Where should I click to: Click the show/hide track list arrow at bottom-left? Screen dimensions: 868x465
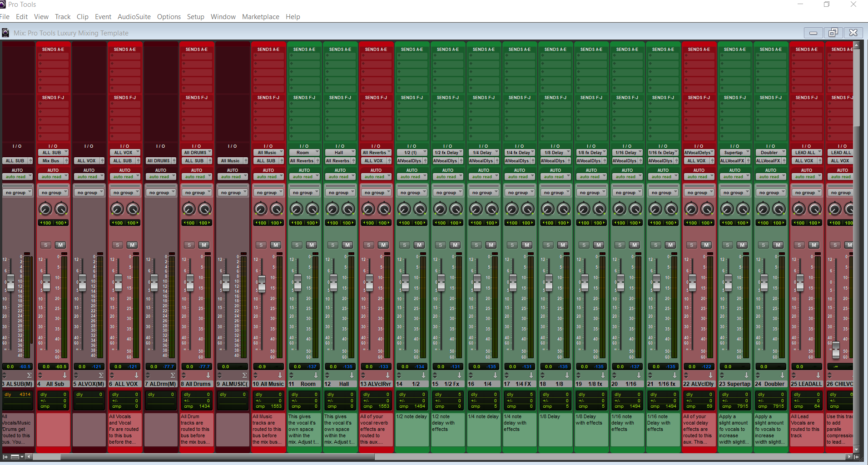pyautogui.click(x=5, y=456)
